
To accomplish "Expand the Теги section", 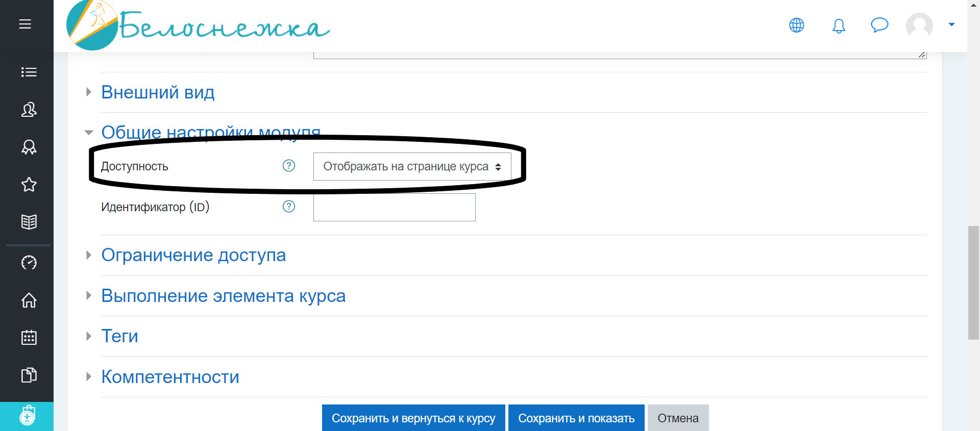I will [119, 336].
